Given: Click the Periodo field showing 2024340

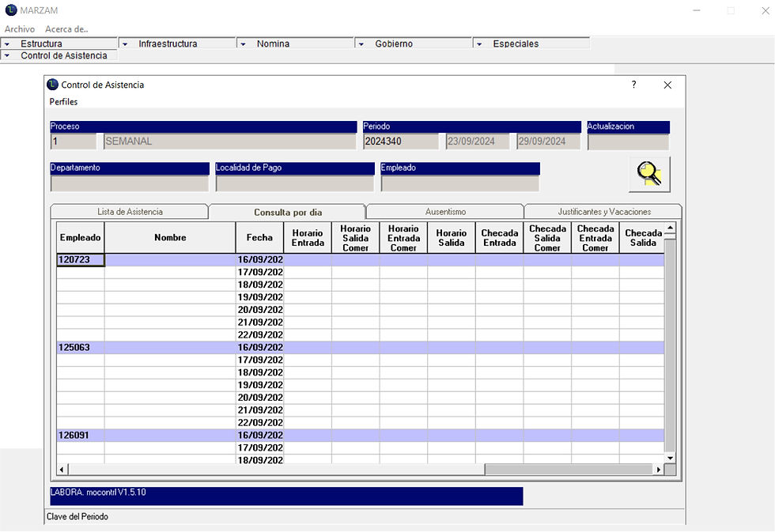Looking at the screenshot, I should [x=400, y=141].
